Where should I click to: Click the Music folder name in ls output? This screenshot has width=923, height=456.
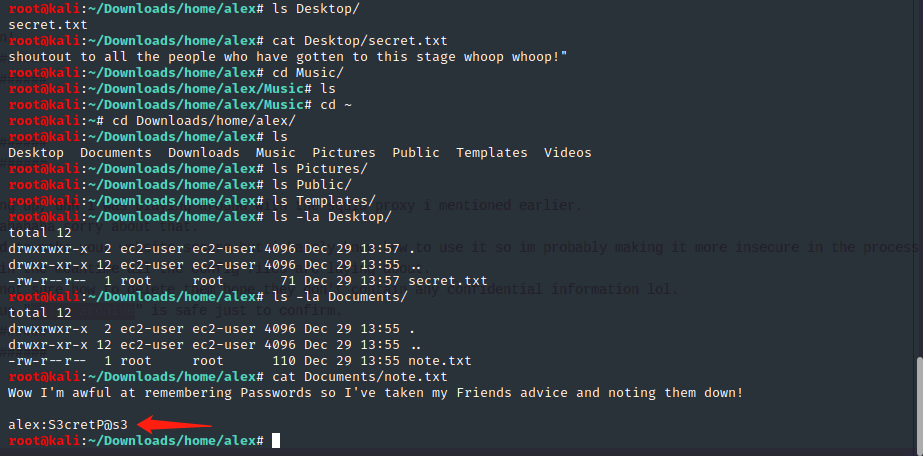(x=276, y=153)
